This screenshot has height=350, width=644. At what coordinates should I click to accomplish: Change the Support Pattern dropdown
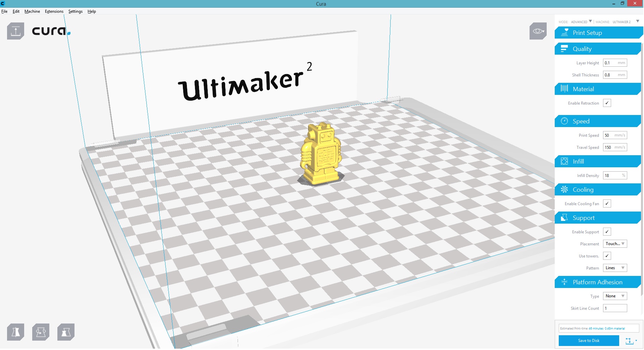(614, 268)
